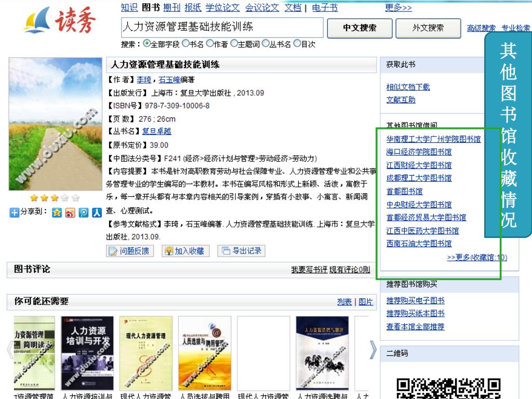
Task: Open the 知识 search tab
Action: 129,7
